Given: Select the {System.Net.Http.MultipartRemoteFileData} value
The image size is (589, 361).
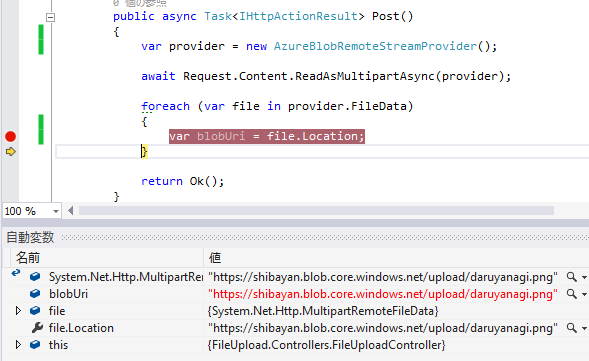Looking at the screenshot, I should pos(323,311).
